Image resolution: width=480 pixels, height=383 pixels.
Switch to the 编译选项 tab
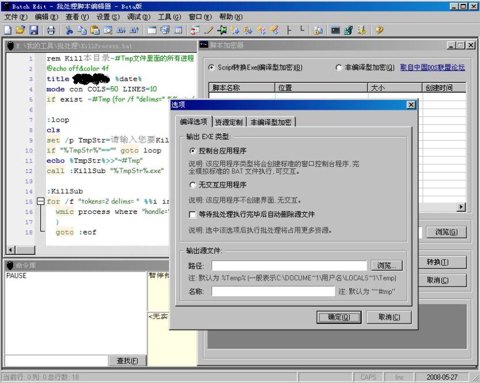194,122
